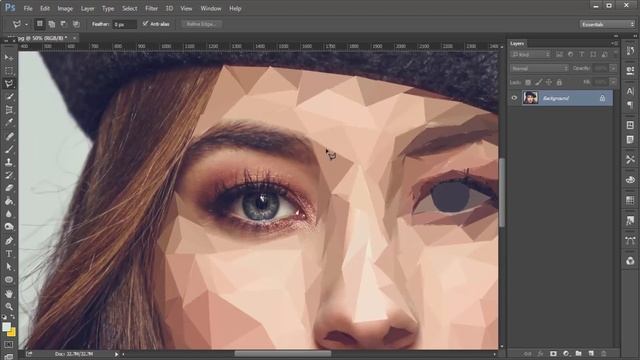Open the Edit menu
The image size is (640, 360).
[44, 8]
